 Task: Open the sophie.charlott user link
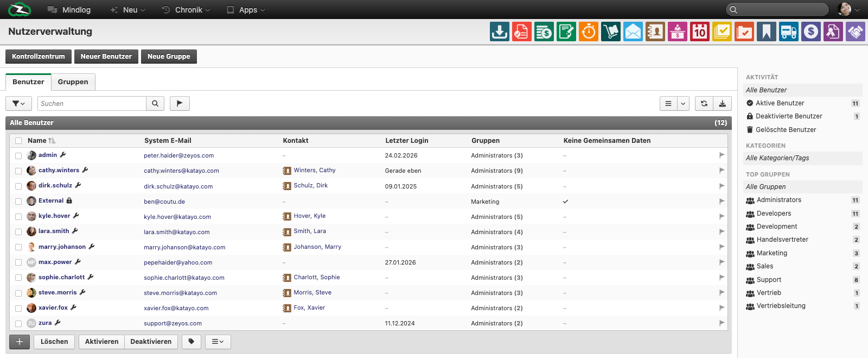(x=61, y=277)
